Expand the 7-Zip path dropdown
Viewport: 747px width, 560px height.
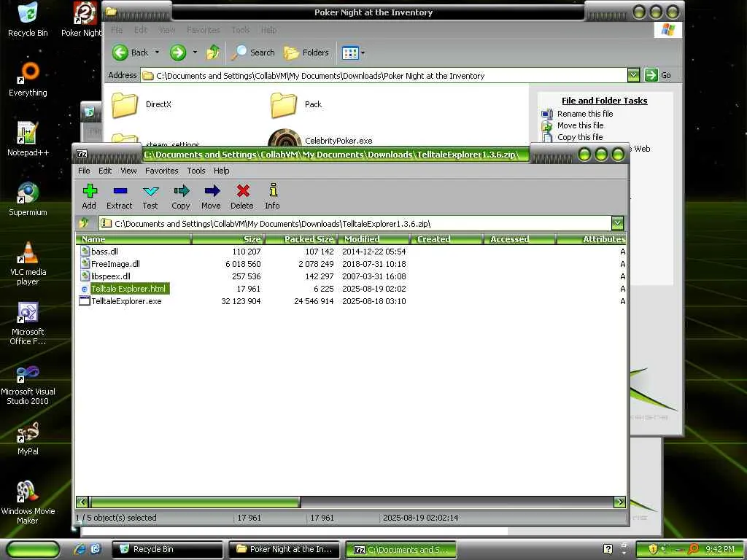click(x=617, y=223)
